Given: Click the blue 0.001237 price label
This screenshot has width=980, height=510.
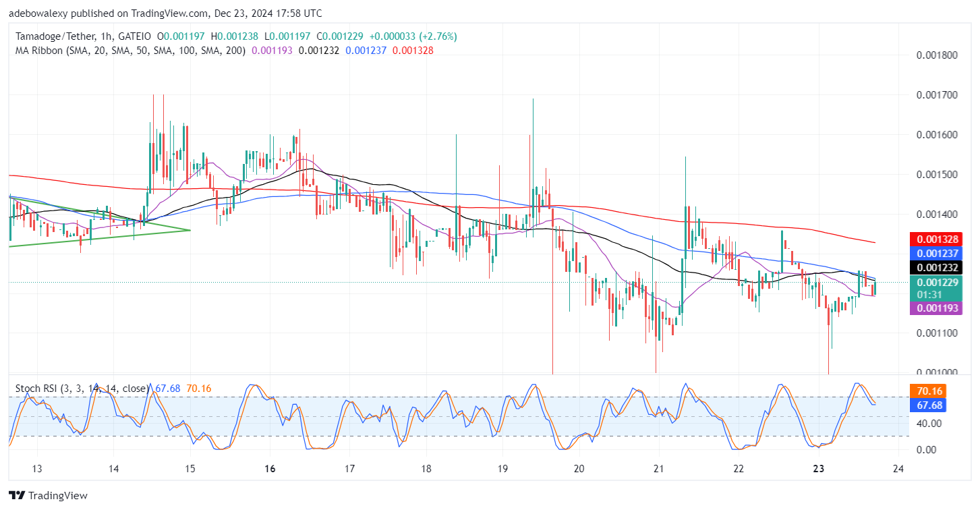Looking at the screenshot, I should (x=935, y=253).
